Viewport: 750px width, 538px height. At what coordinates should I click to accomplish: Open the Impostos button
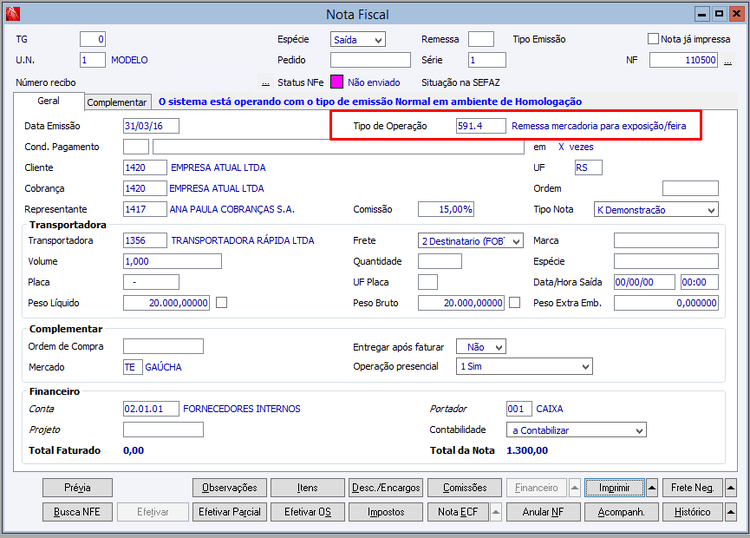point(386,512)
